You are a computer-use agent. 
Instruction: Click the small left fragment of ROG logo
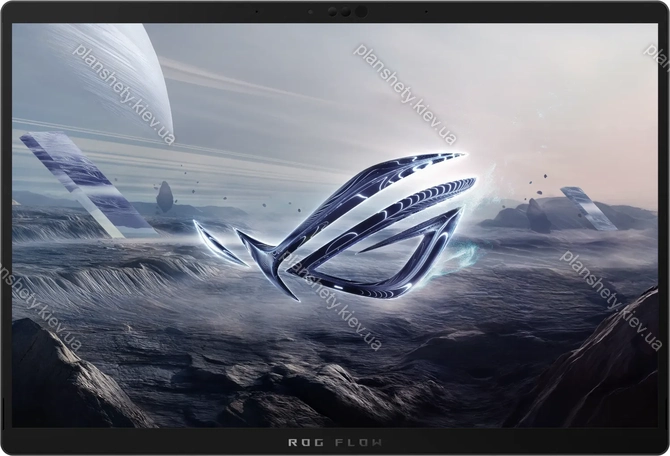[216, 243]
